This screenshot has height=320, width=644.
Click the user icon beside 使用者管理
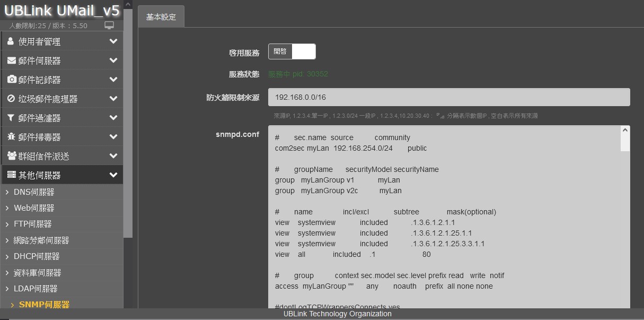tap(11, 41)
